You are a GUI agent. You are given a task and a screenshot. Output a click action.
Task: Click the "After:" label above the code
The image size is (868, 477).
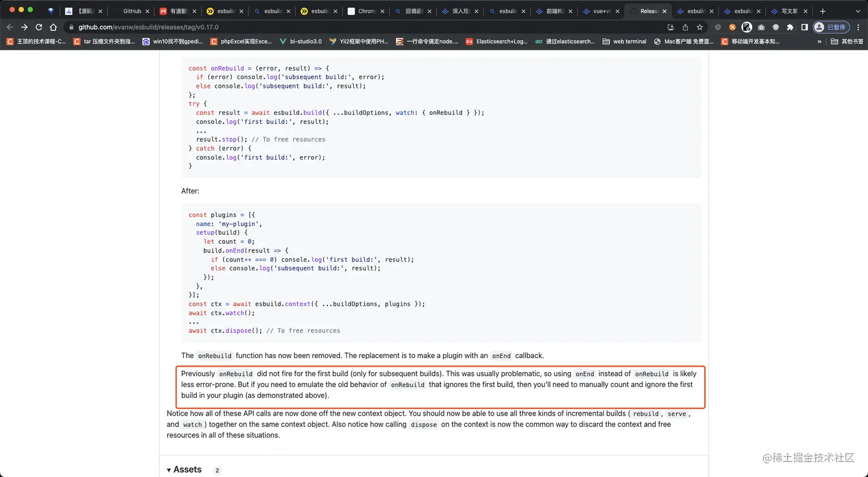click(191, 191)
